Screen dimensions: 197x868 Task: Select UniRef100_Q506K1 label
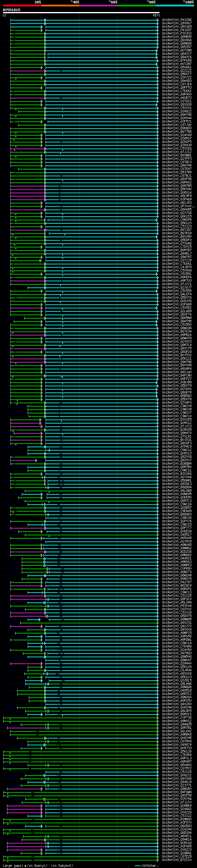tap(176, 67)
